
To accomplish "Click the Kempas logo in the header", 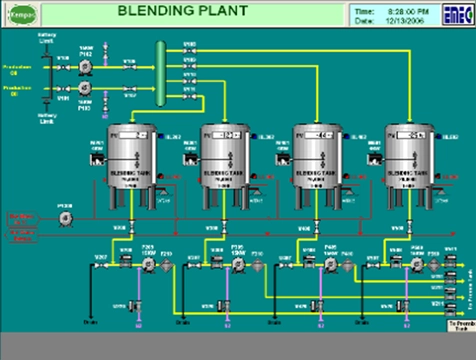I will click(22, 15).
